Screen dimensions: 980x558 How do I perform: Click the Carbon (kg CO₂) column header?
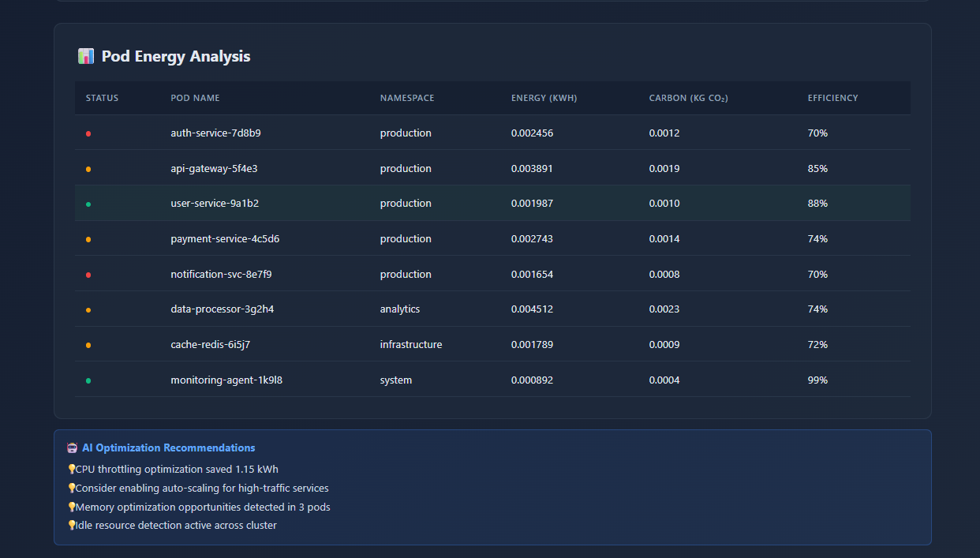(689, 98)
